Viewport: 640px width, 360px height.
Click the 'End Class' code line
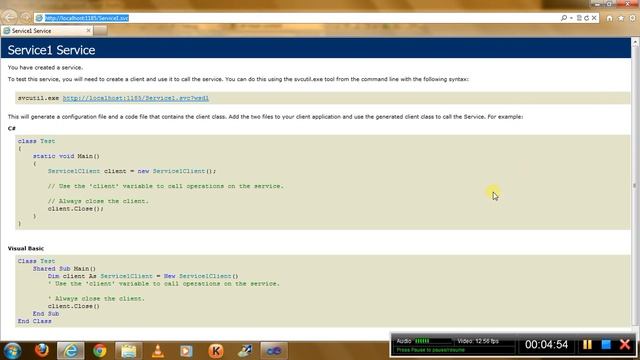(35, 321)
